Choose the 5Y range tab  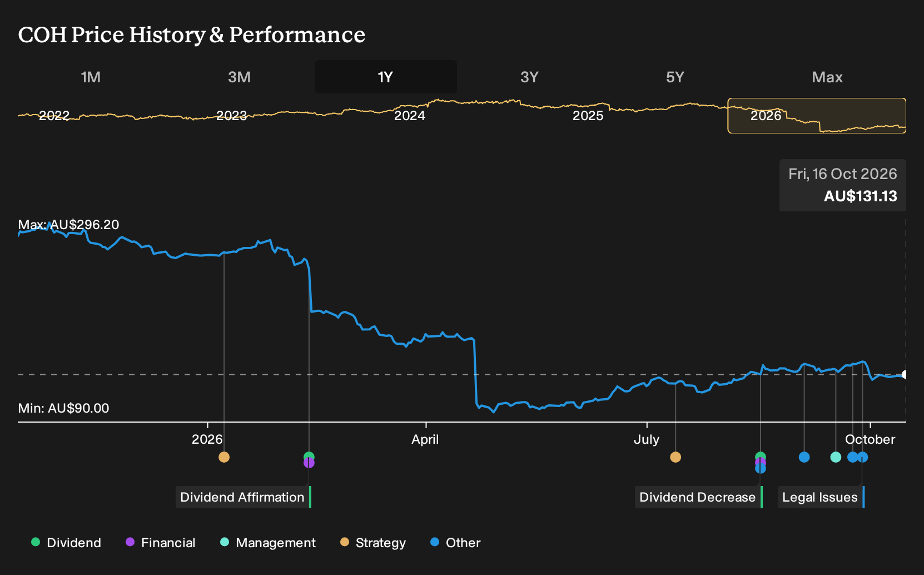point(675,77)
